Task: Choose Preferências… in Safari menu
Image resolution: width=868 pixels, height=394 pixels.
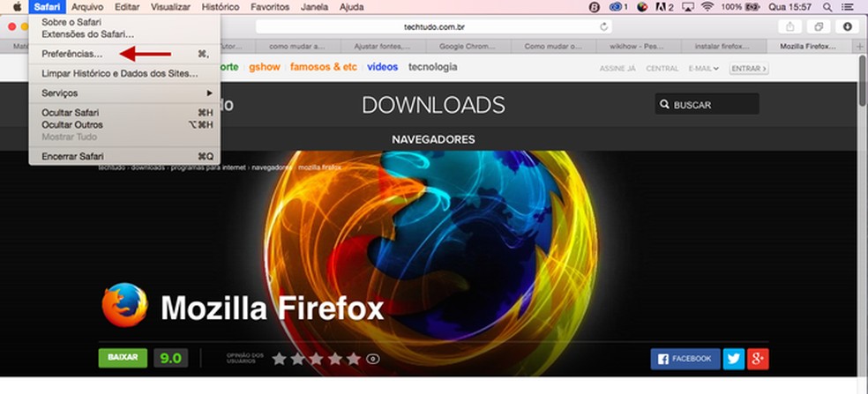Action: coord(124,55)
